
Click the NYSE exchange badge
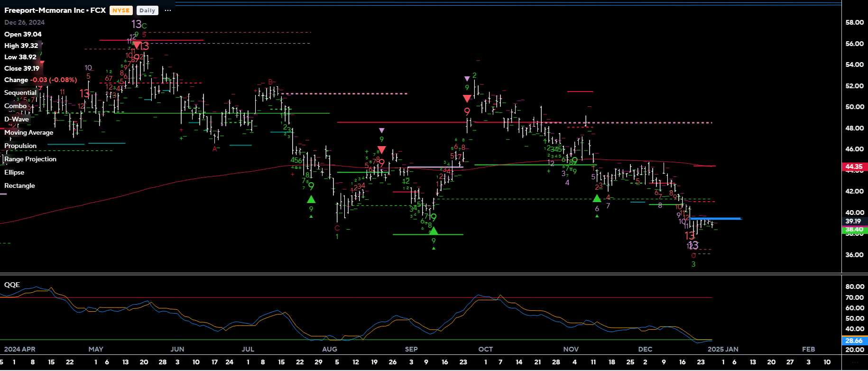121,10
